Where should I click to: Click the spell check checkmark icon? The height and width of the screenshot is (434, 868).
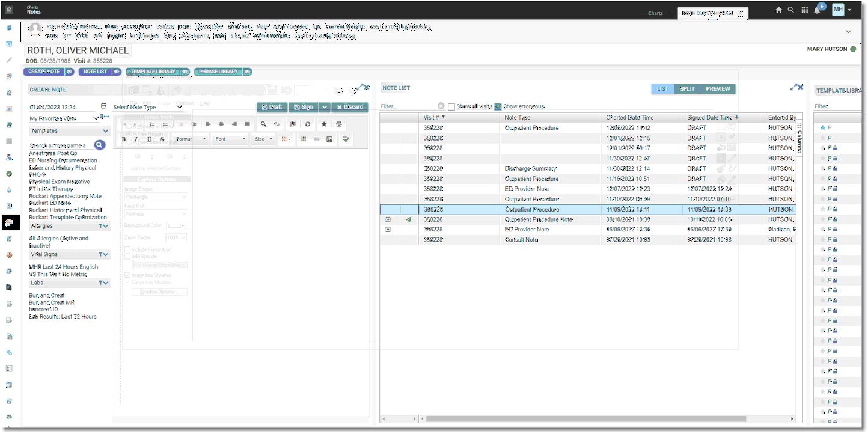pos(345,139)
